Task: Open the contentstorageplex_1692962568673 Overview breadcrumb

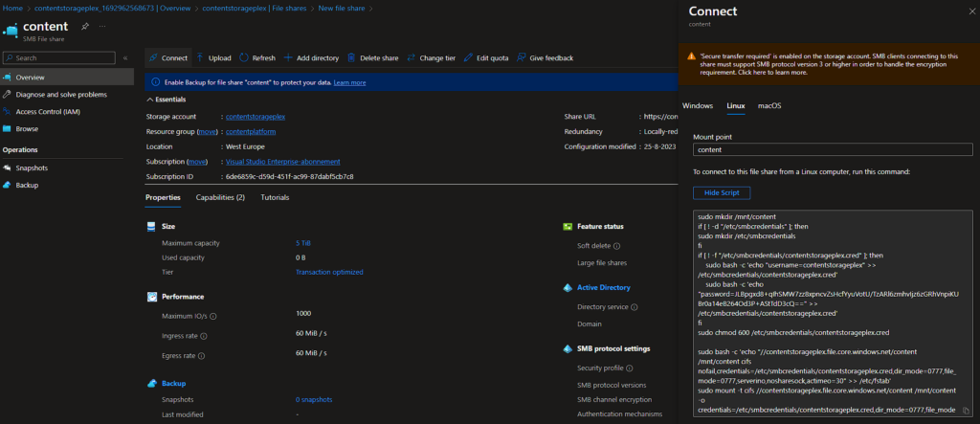Action: pyautogui.click(x=113, y=9)
